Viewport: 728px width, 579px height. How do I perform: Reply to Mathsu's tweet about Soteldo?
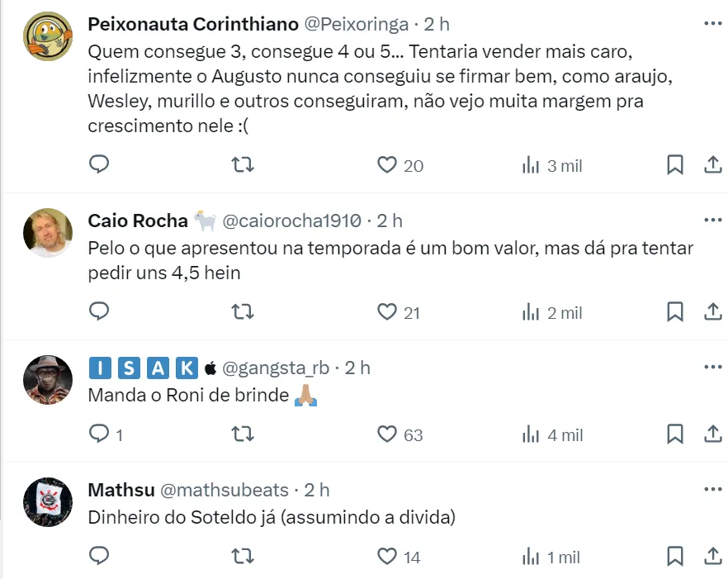coord(99,556)
